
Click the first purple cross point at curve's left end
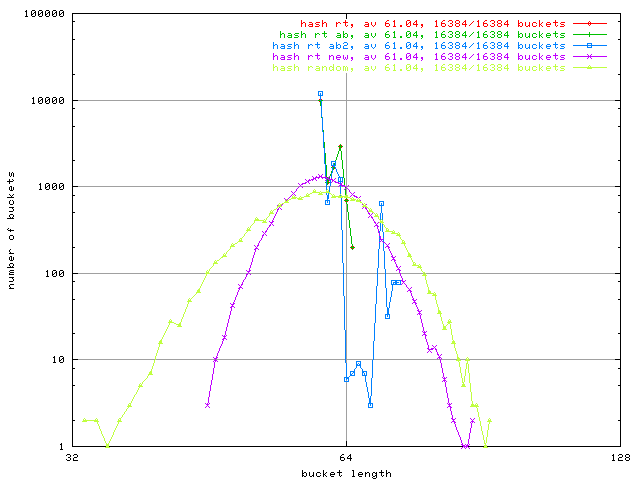207,405
